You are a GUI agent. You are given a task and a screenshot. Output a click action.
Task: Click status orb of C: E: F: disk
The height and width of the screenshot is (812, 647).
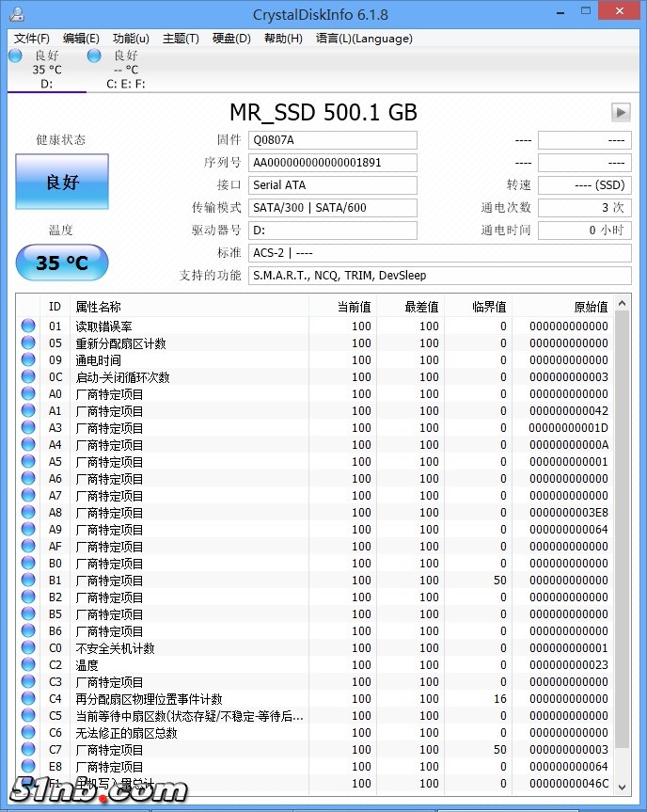click(94, 56)
